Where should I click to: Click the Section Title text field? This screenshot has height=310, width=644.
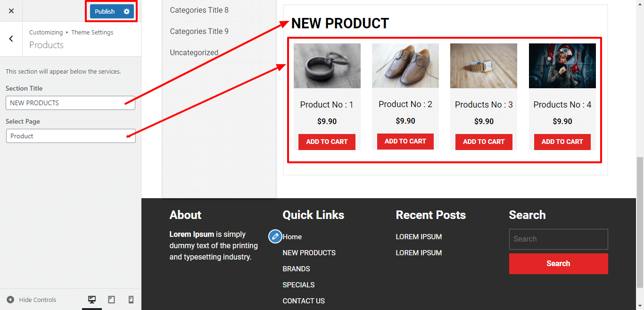pyautogui.click(x=71, y=103)
